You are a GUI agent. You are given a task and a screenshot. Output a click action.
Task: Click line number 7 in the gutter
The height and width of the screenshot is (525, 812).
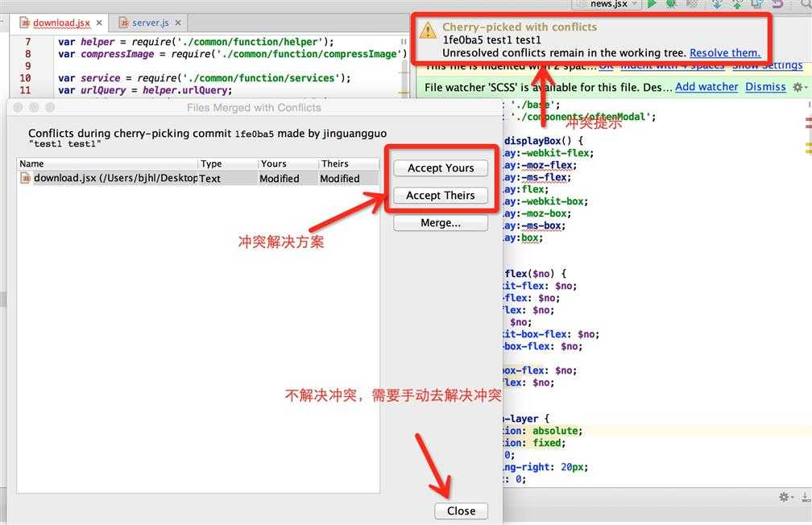click(28, 42)
